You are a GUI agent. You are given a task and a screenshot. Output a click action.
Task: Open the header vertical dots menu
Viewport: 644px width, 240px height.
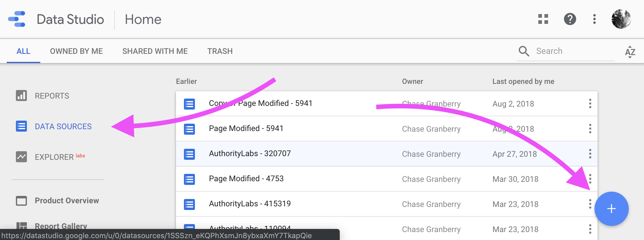[x=594, y=19]
